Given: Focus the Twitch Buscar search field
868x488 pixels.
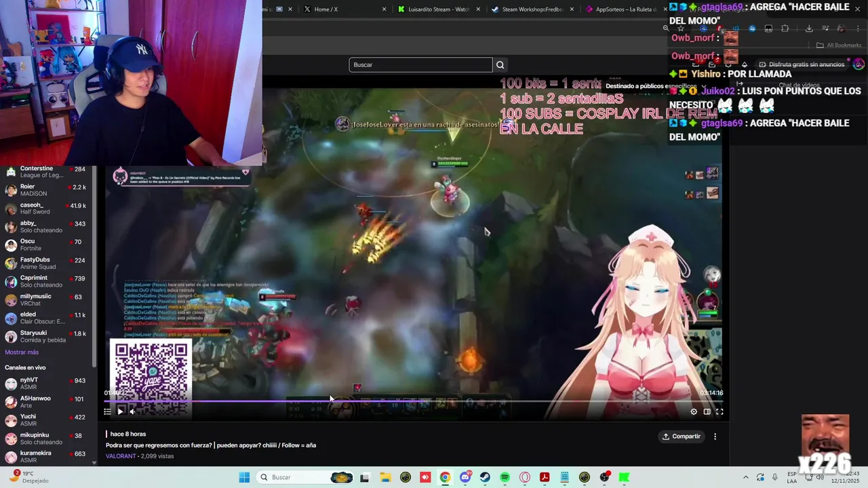Looking at the screenshot, I should (x=420, y=65).
